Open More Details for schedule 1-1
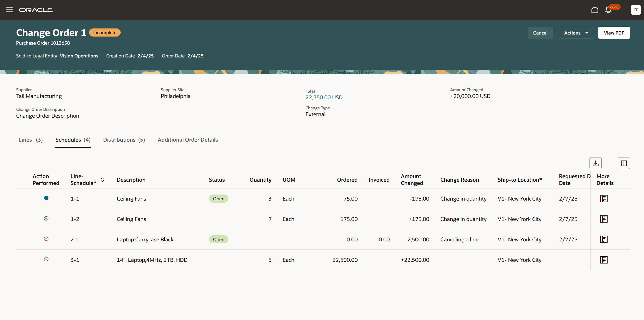This screenshot has height=320, width=644. click(x=603, y=199)
